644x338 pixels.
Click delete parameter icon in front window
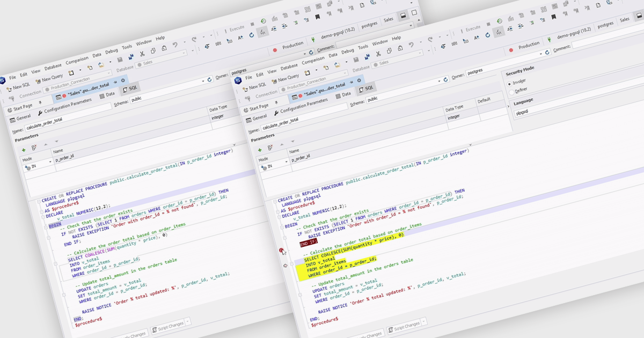271,147
